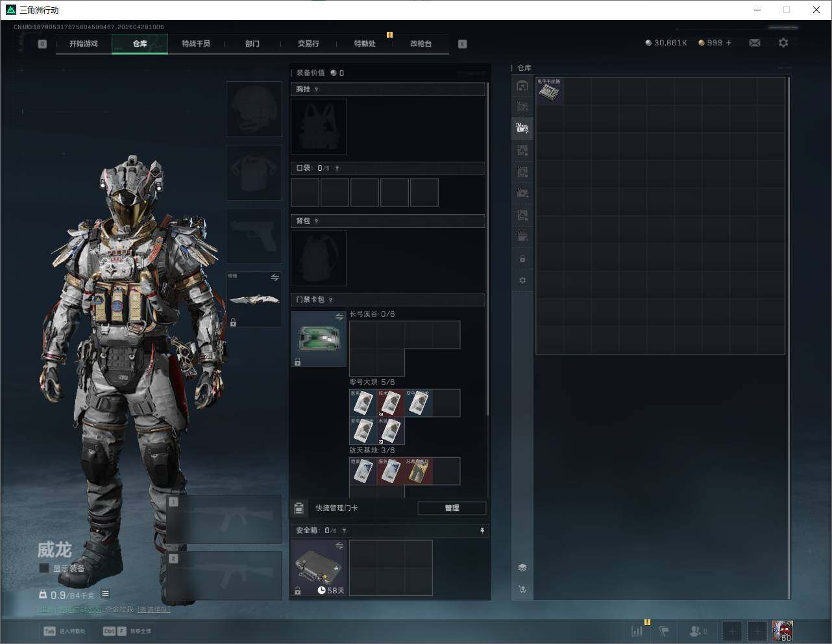The image size is (832, 644).
Task: Open the 开始游戏 tab
Action: 84,43
